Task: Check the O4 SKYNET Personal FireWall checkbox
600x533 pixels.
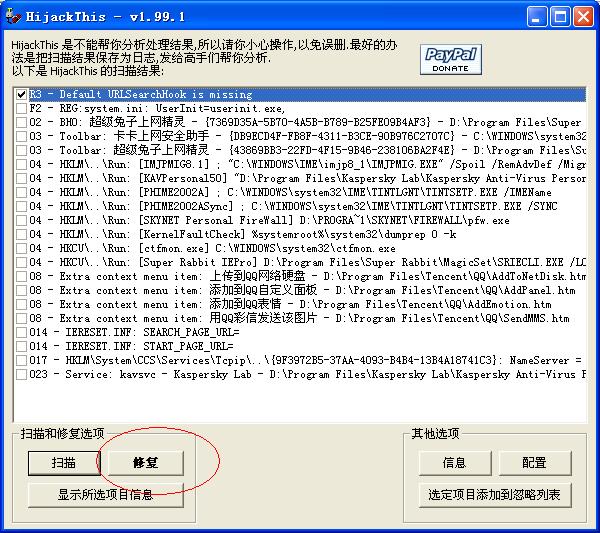Action: click(x=21, y=220)
